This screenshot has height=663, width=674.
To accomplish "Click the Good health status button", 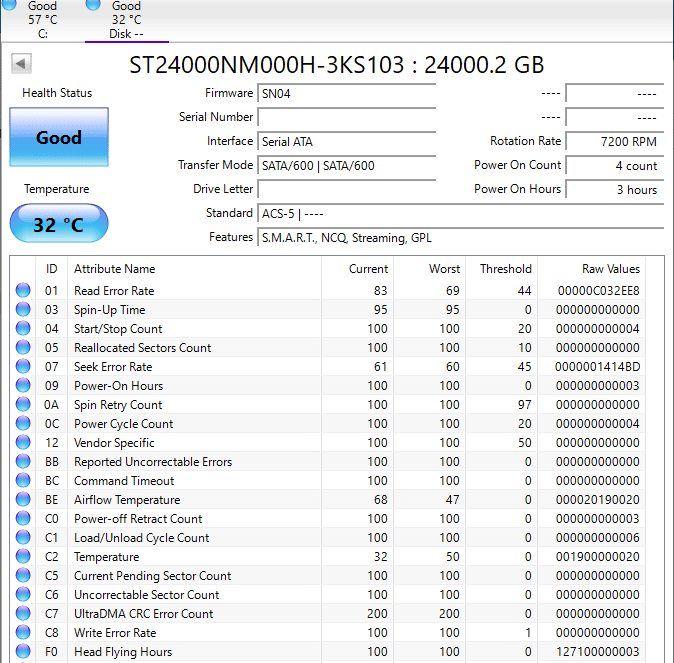I will (x=59, y=137).
